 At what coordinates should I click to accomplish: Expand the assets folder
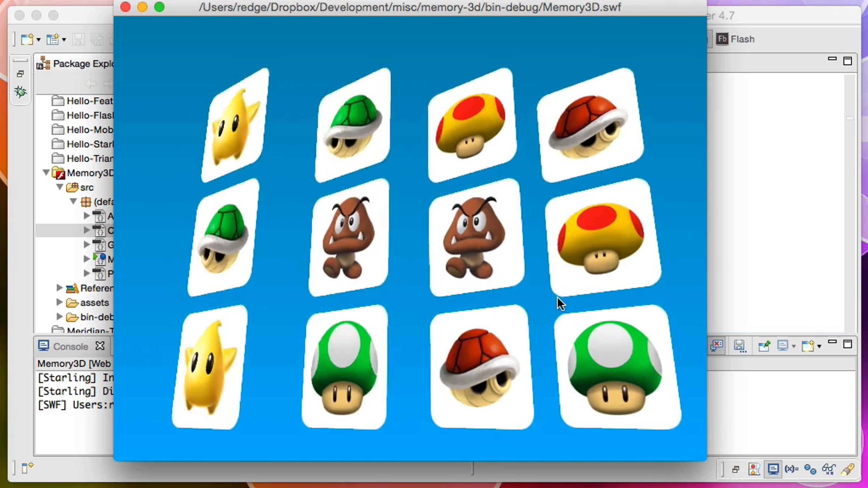(x=60, y=302)
